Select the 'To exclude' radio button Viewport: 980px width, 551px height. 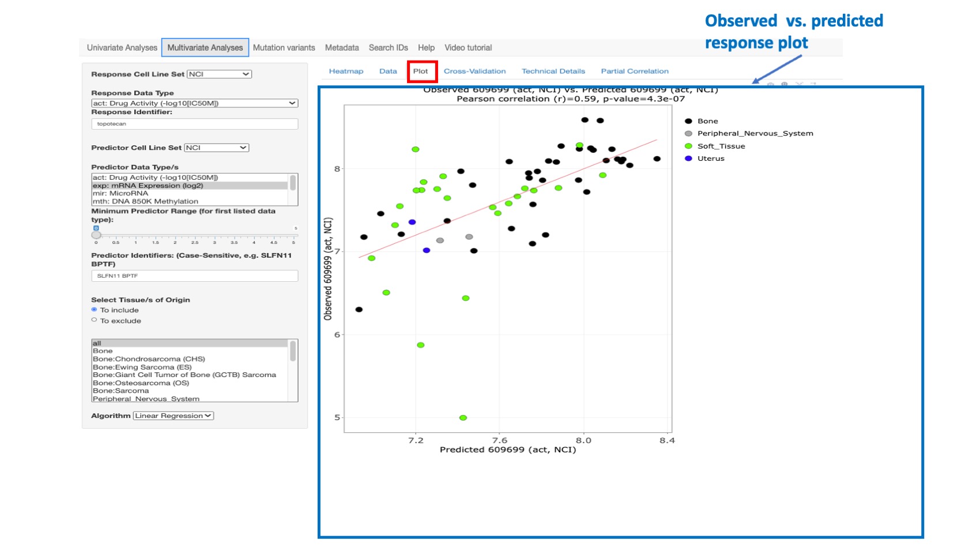coord(94,320)
